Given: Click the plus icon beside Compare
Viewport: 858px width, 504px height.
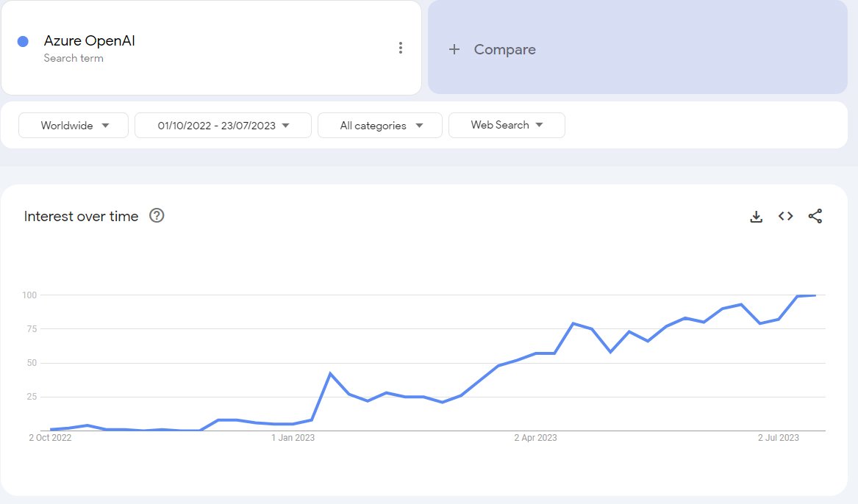Looking at the screenshot, I should click(454, 50).
